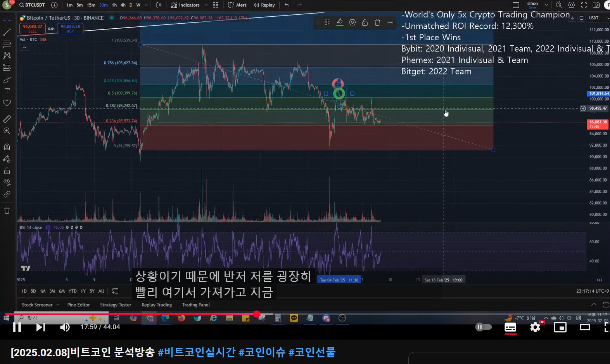
Task: Open the Pine Editor tab
Action: point(78,305)
